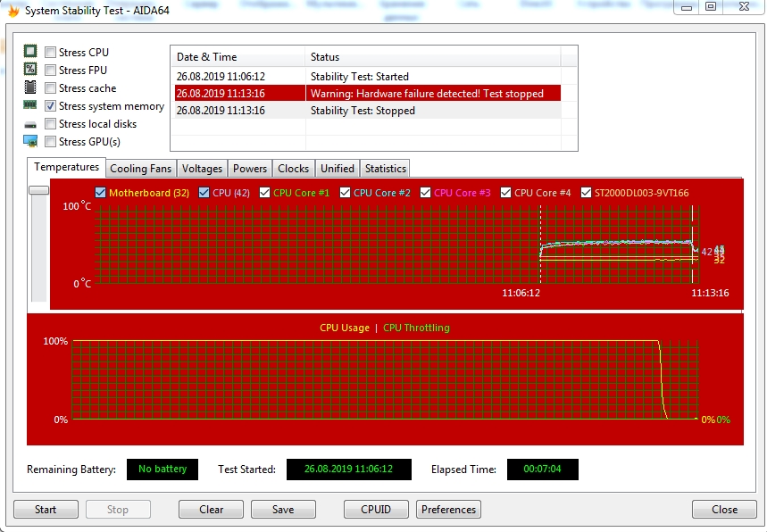Click the Date & Time column header
This screenshot has width=767, height=532.
[238, 57]
